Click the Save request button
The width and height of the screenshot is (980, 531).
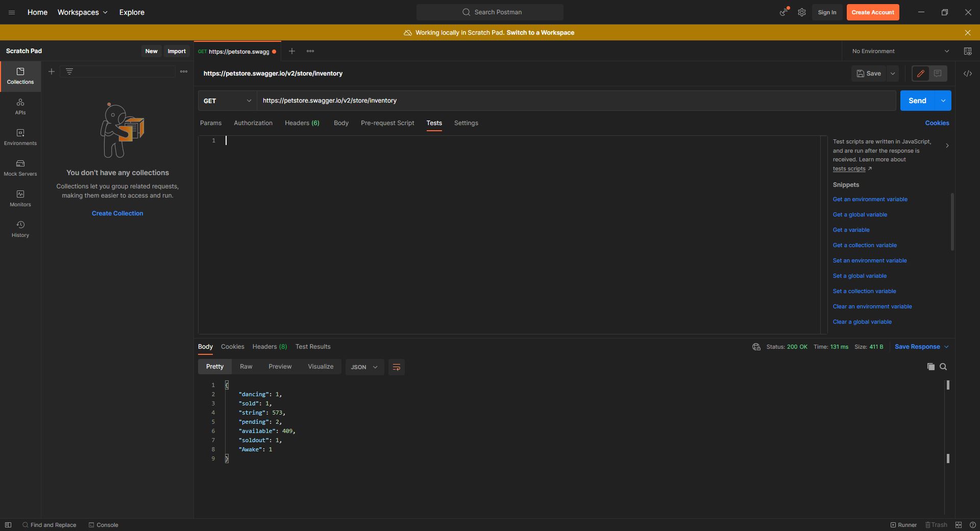click(869, 74)
